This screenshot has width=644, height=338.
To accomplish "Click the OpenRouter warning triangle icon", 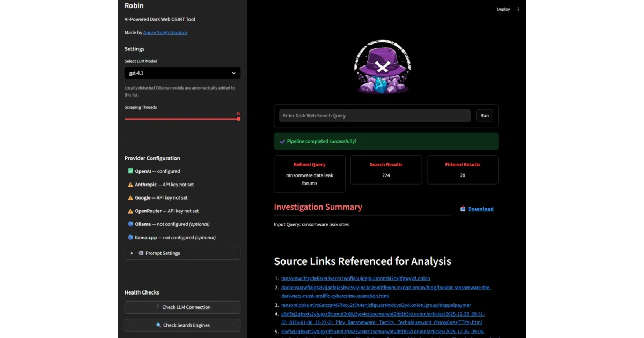I will [x=130, y=211].
